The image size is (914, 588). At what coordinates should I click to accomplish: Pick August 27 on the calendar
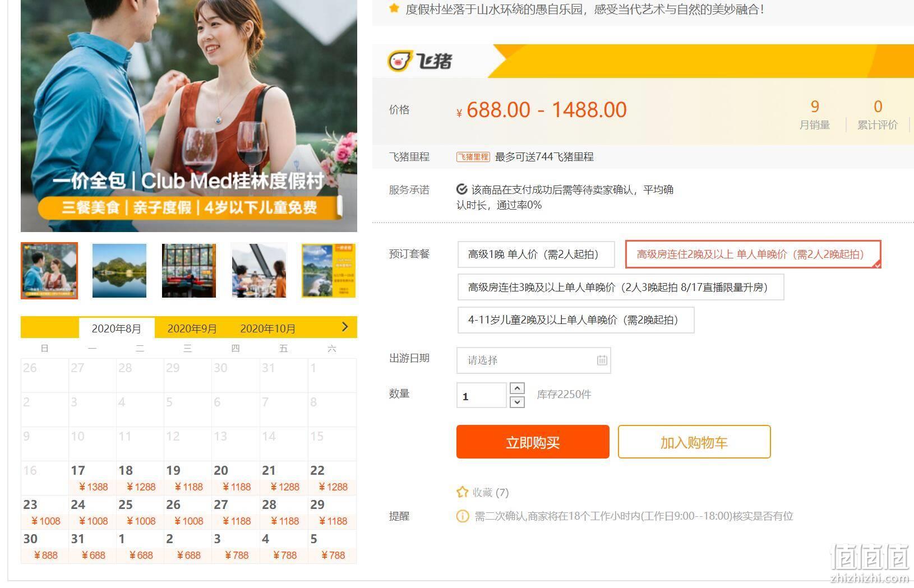click(236, 512)
